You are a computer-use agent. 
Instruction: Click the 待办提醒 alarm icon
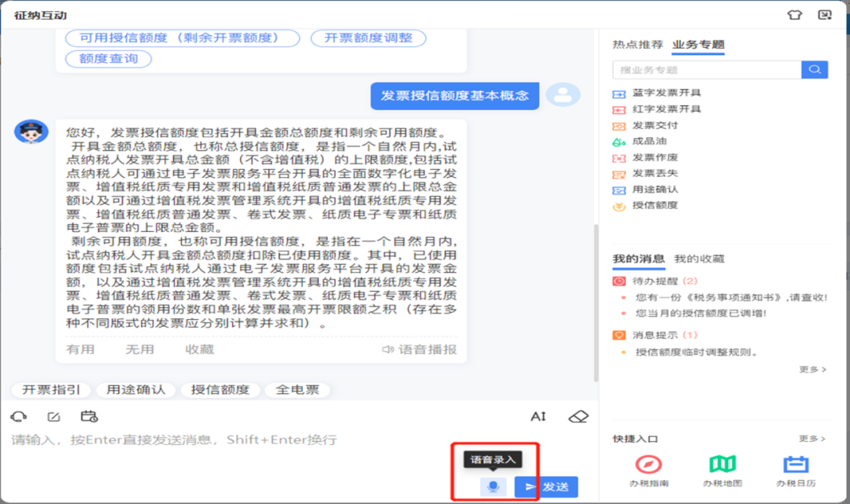click(619, 281)
